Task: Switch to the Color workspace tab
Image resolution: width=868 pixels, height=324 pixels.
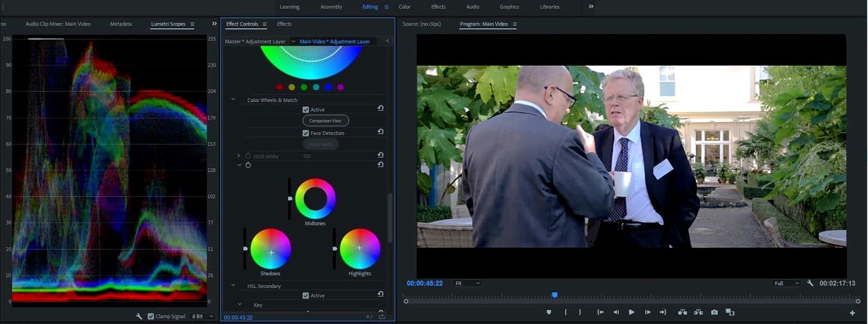Action: 405,7
